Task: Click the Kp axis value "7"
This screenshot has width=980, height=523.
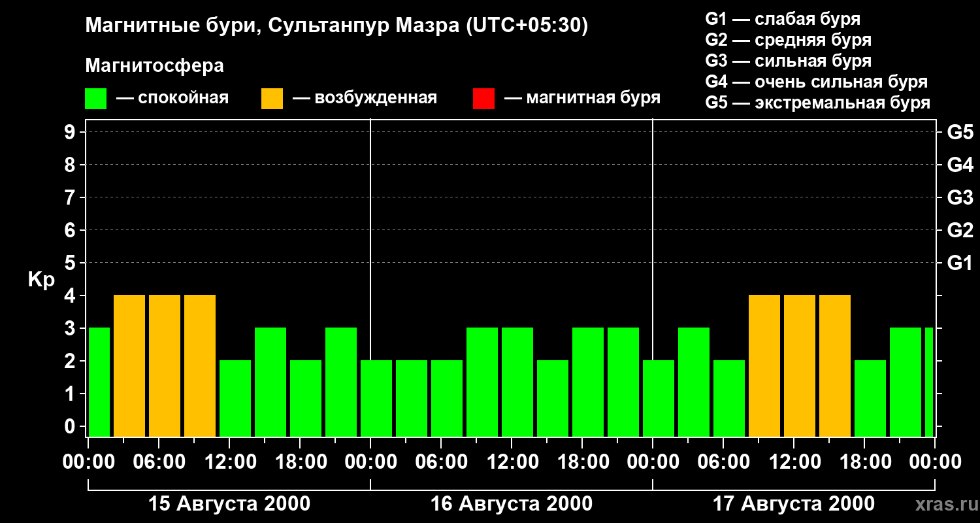Action: click(x=71, y=197)
